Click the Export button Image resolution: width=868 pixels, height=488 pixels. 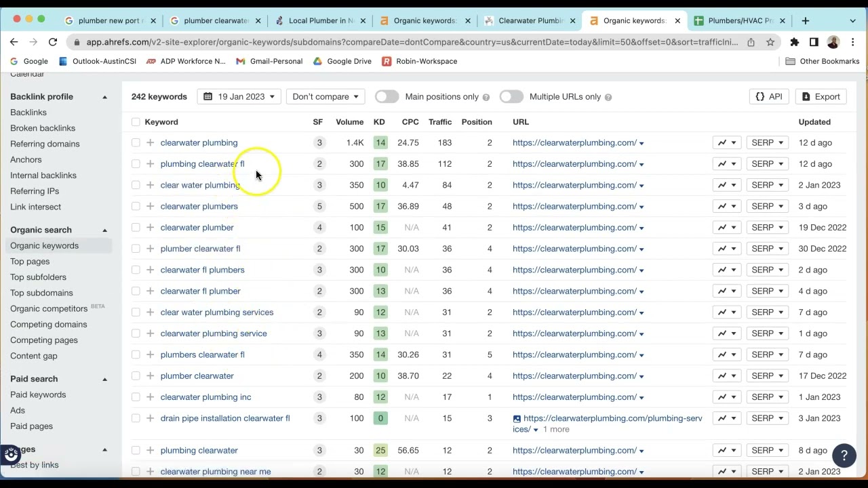coord(821,97)
